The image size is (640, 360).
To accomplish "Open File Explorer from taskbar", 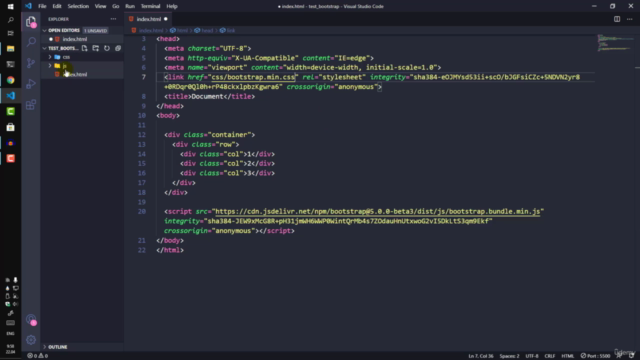I will click(11, 49).
